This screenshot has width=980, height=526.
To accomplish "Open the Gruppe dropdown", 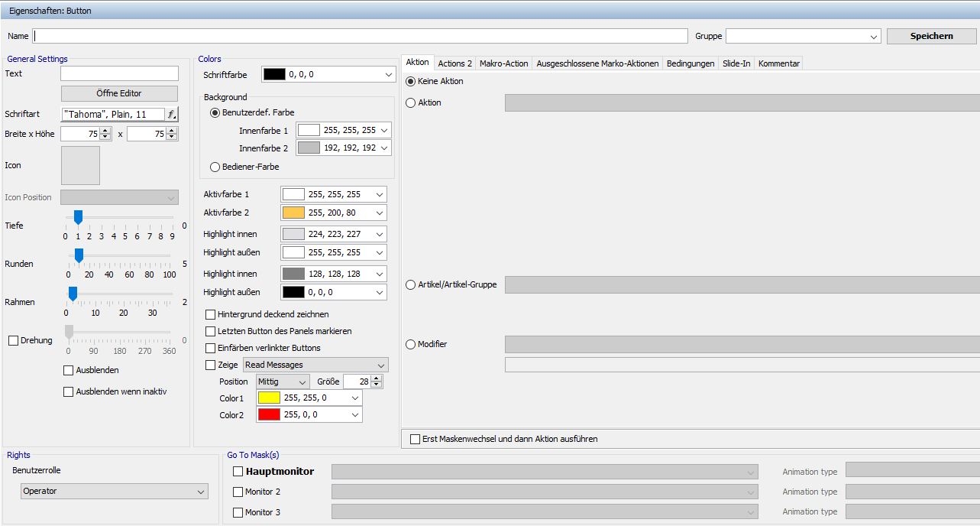I will (804, 36).
